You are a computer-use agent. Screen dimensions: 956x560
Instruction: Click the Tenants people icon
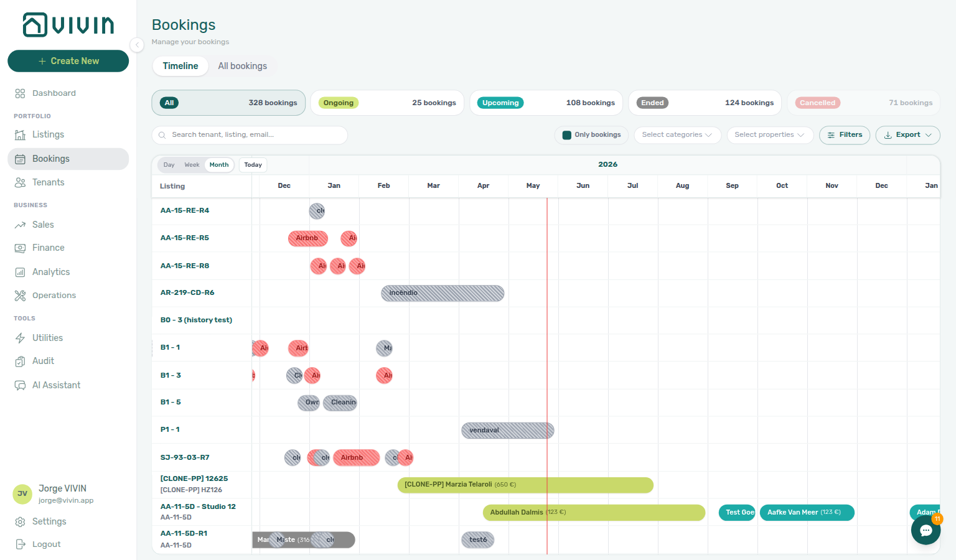[x=20, y=182]
